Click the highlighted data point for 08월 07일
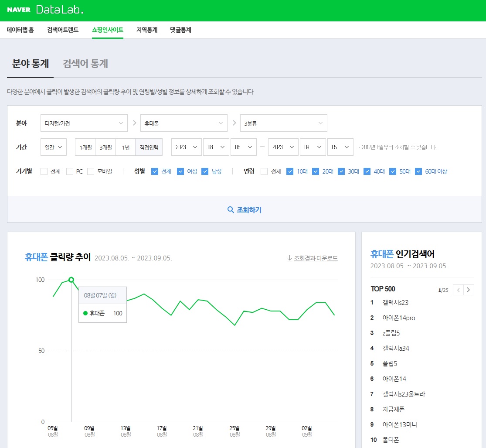This screenshot has height=448, width=486. click(71, 280)
